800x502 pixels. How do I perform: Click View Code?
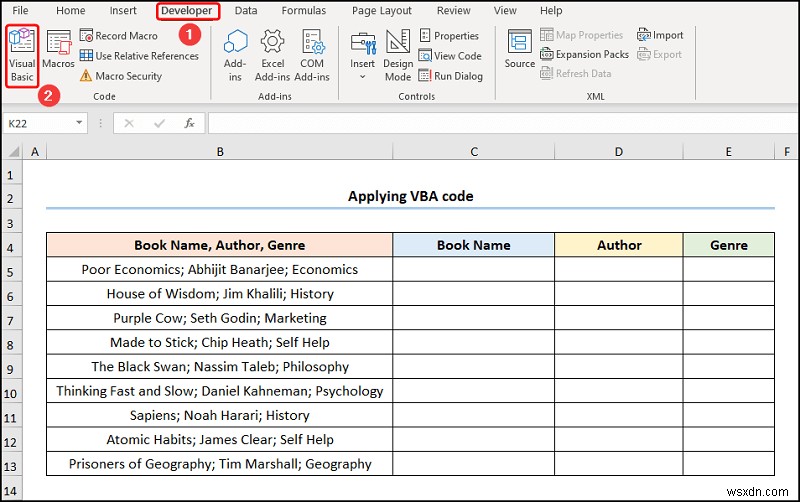[x=450, y=56]
